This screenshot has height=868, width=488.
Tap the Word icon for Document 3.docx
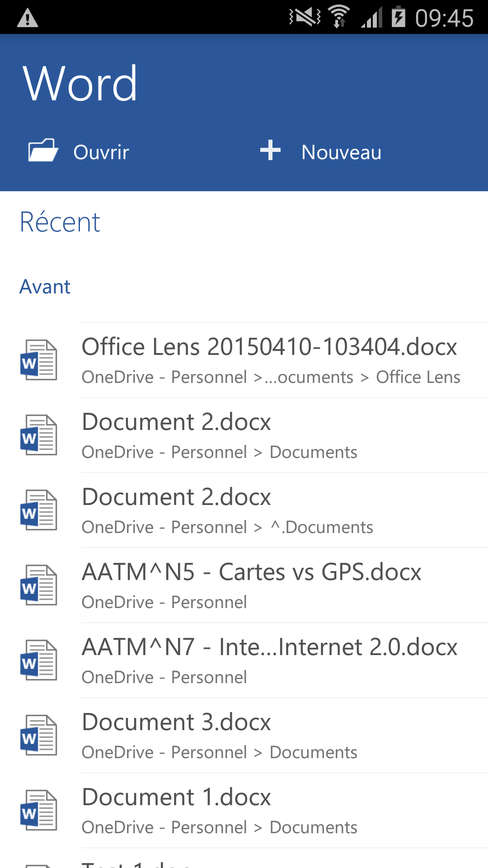point(39,735)
